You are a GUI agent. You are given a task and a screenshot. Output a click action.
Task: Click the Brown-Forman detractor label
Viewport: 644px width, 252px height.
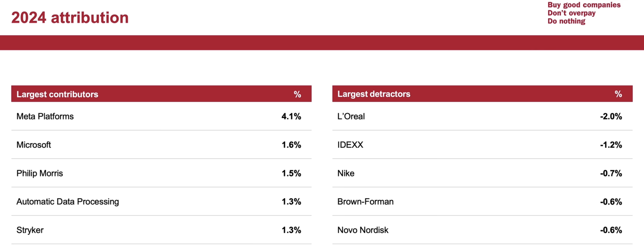[365, 202]
